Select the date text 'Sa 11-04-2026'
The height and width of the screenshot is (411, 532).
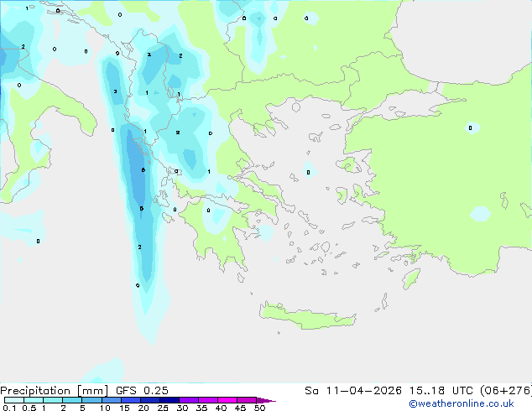(353, 391)
